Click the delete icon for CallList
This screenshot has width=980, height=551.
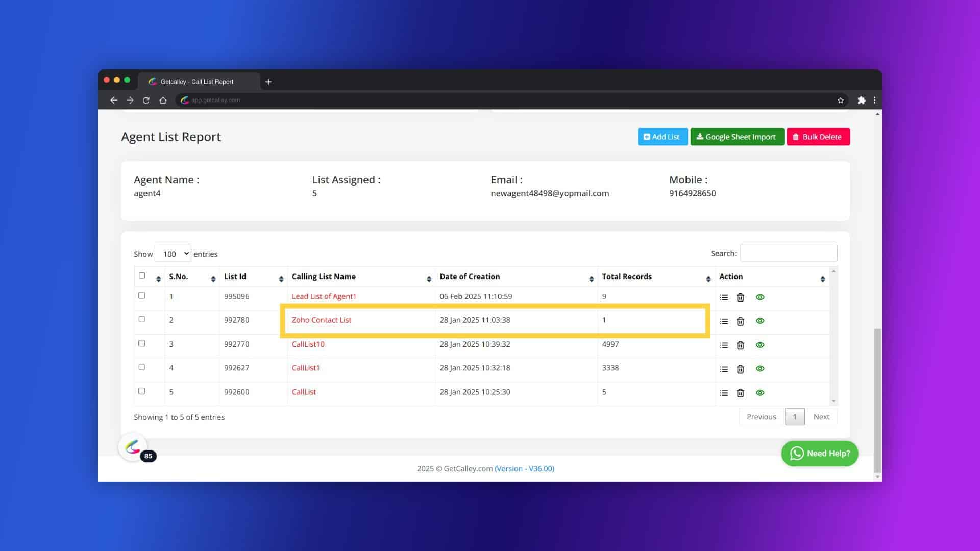[x=741, y=392]
